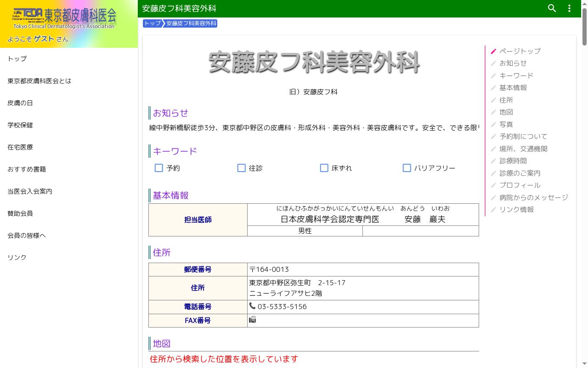Open 東京都皮膚科医会とは in the sidebar

(x=69, y=81)
